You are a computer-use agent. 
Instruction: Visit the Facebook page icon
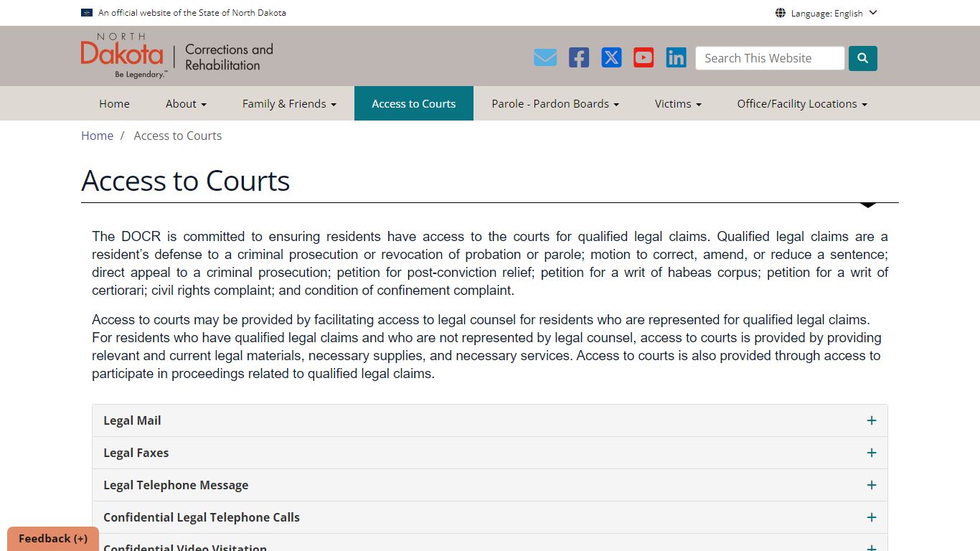[x=579, y=58]
